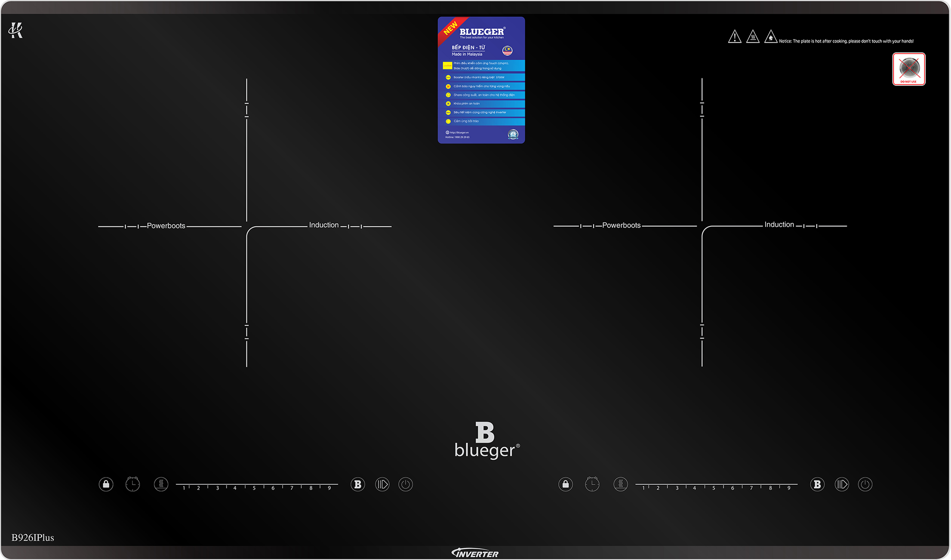Tap the right zone timer clock icon

click(x=592, y=484)
